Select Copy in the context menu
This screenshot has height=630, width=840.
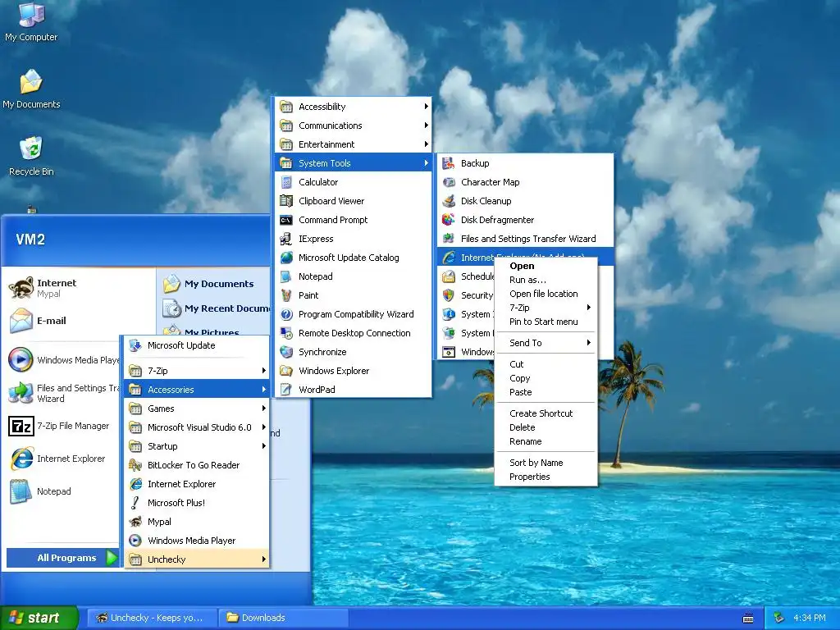[546, 378]
